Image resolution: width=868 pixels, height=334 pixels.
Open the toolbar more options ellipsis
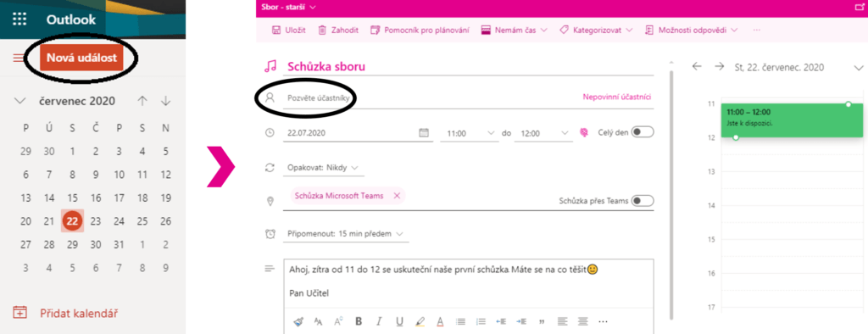(x=757, y=30)
